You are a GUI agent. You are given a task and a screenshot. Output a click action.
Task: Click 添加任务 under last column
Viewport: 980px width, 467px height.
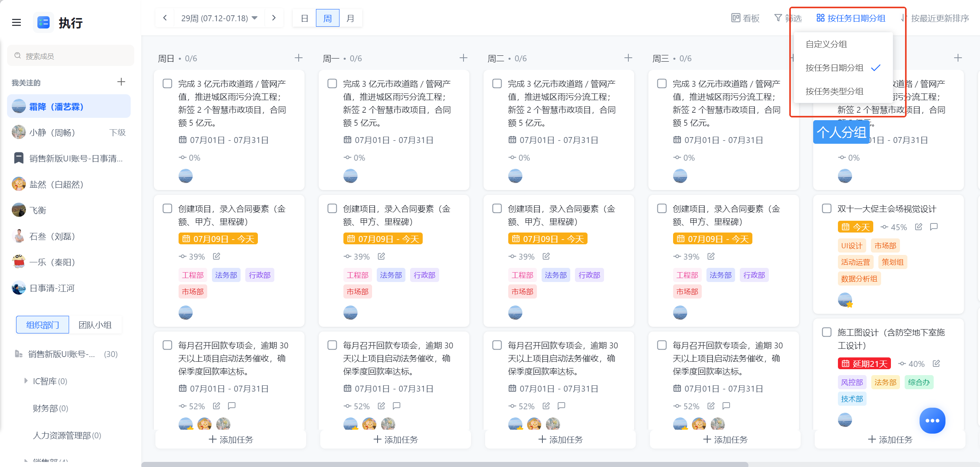point(890,440)
